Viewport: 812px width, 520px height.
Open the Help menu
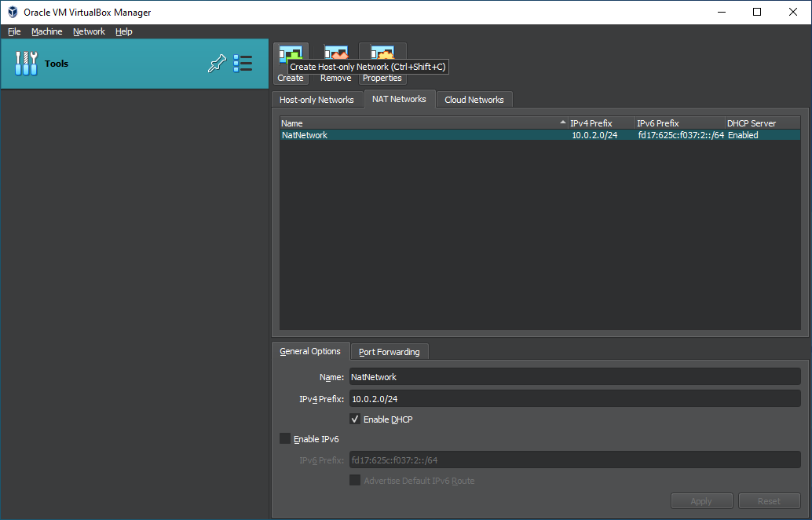point(124,31)
